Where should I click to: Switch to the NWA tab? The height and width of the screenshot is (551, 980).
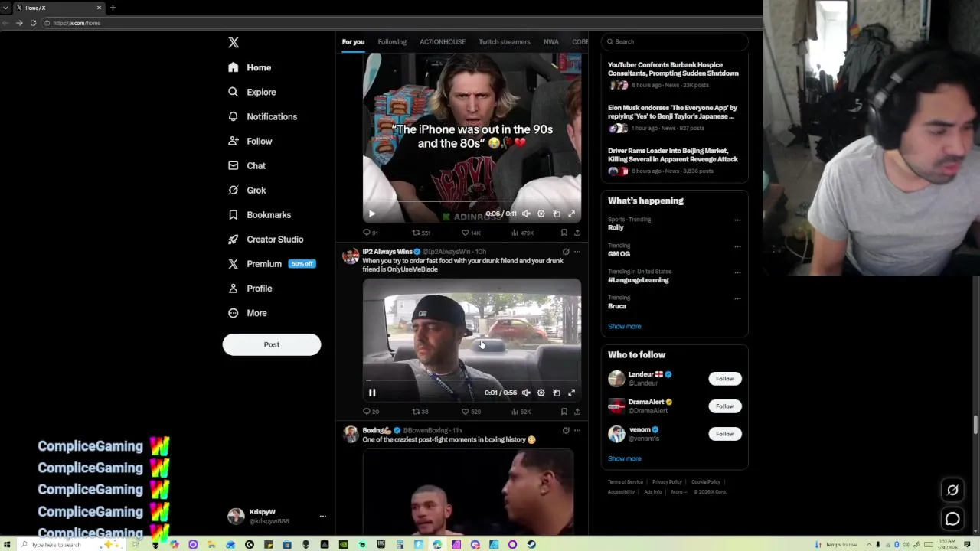[550, 41]
